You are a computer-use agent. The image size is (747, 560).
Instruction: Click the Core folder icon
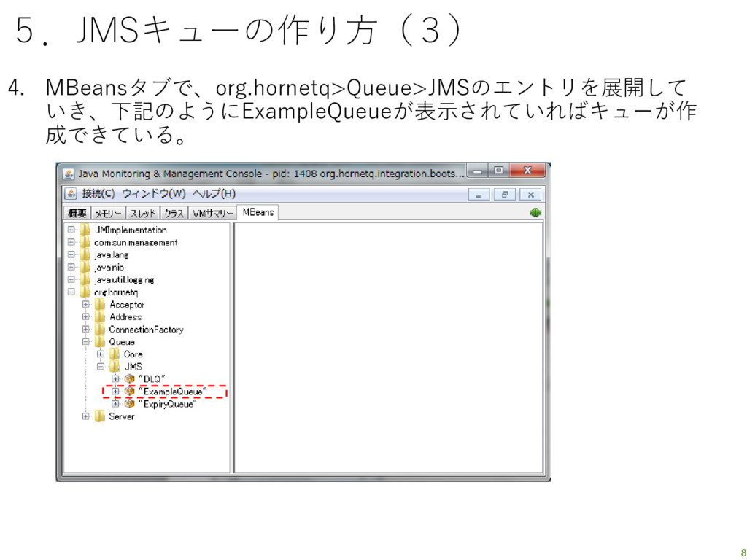tap(115, 354)
